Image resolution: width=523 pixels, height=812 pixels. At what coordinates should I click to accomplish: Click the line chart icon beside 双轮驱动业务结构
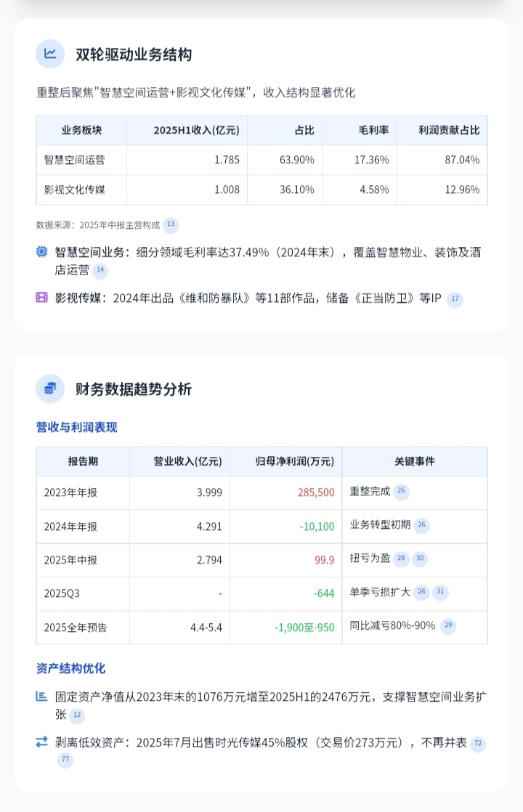[x=50, y=54]
